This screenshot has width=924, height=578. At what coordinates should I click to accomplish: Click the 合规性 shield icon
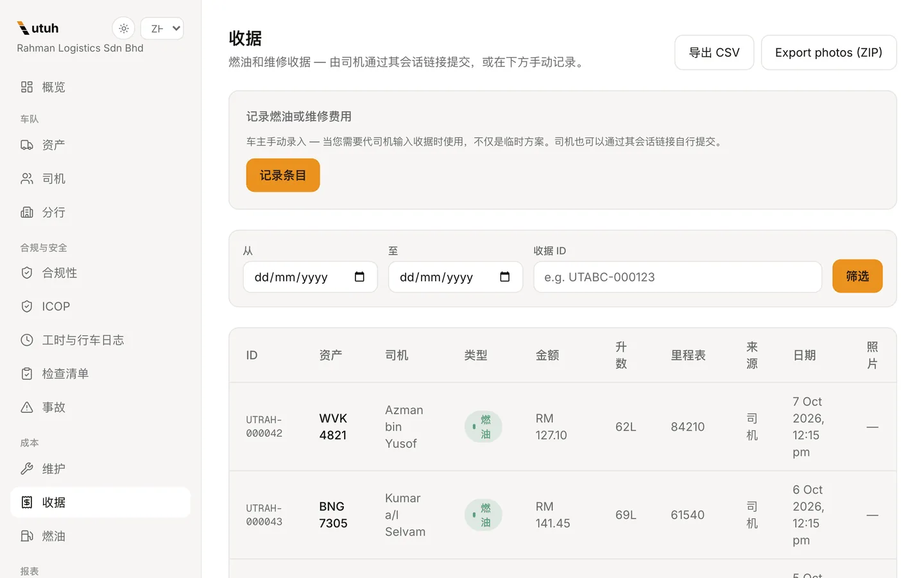pos(27,273)
